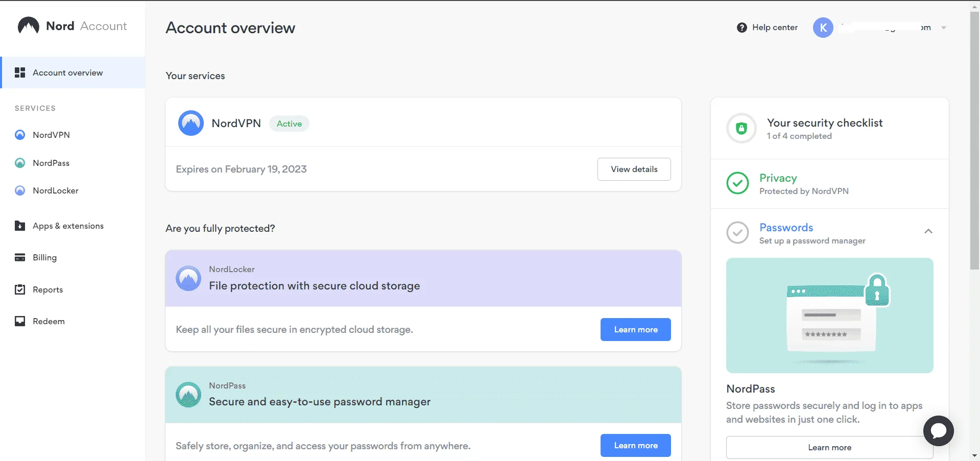Click 'Set up a password manager' text
Viewport: 980px width, 461px height.
pos(812,240)
